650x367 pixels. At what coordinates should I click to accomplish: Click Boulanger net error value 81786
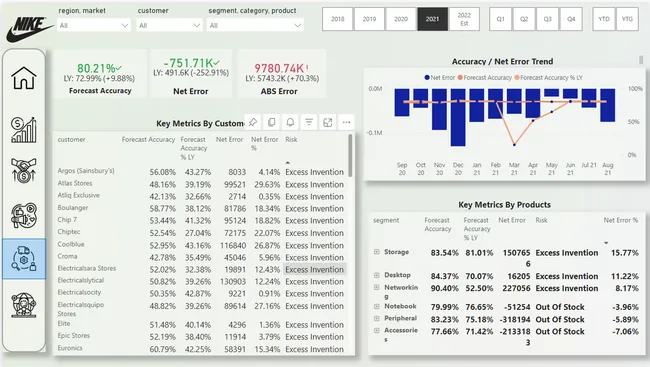tap(234, 209)
